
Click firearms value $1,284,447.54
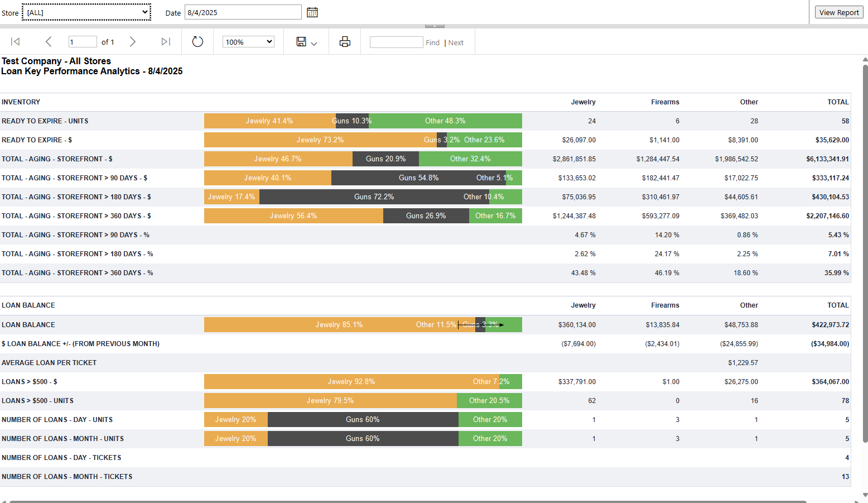pos(658,159)
